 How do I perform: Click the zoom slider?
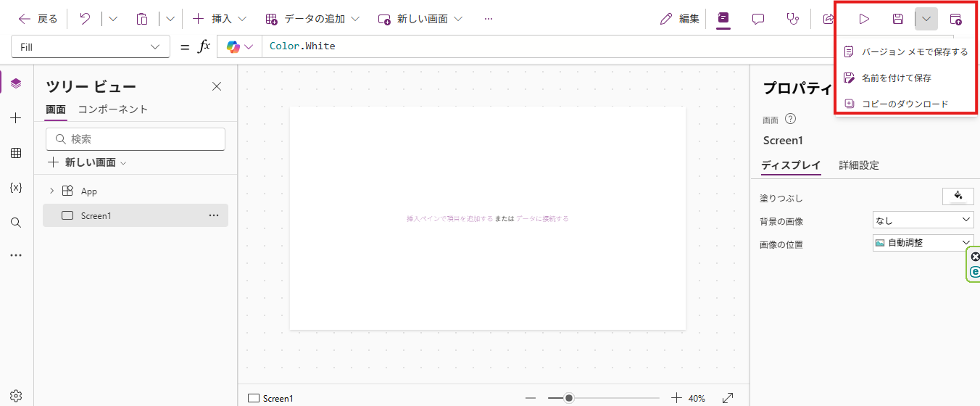604,398
